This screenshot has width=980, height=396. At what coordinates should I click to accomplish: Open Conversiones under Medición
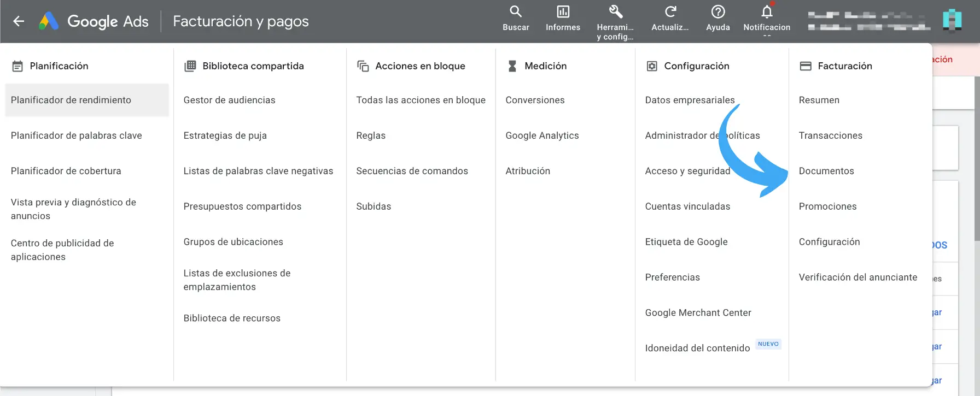[x=535, y=100]
